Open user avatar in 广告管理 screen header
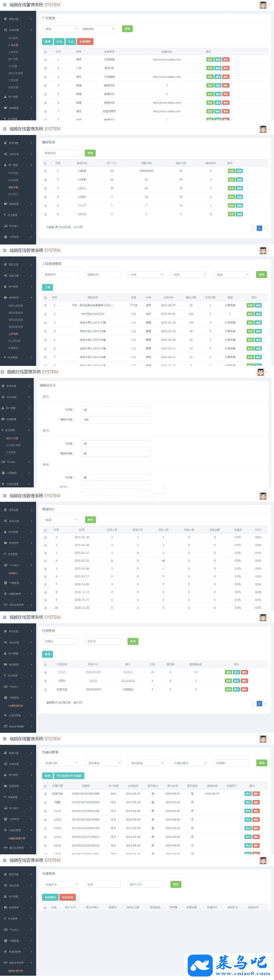The width and height of the screenshot is (274, 980). click(x=263, y=5)
